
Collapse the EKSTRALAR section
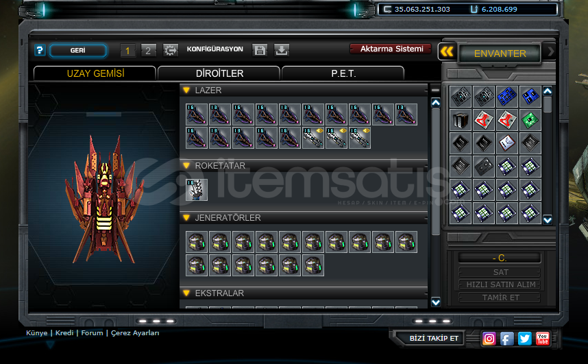click(x=186, y=293)
